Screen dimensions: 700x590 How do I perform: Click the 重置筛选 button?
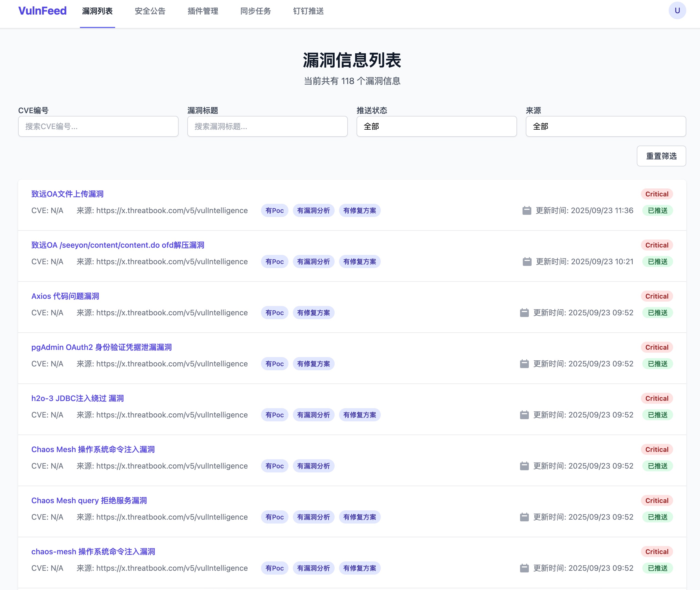coord(661,156)
